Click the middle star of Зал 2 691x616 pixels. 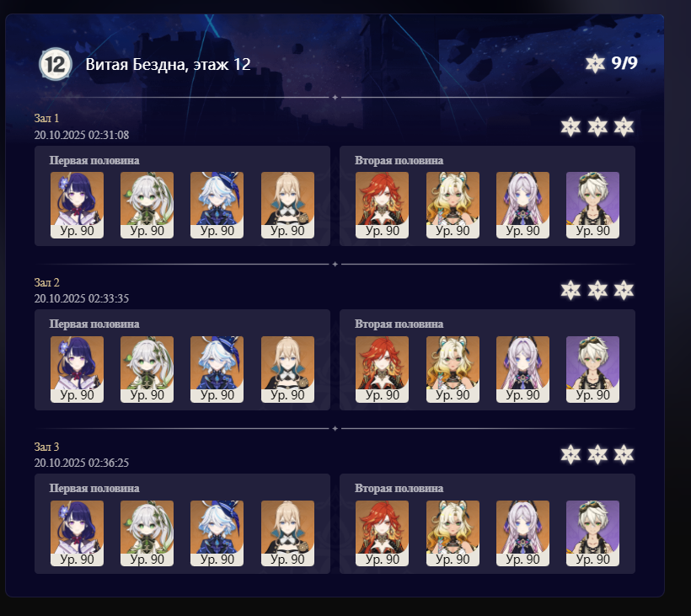pyautogui.click(x=597, y=291)
